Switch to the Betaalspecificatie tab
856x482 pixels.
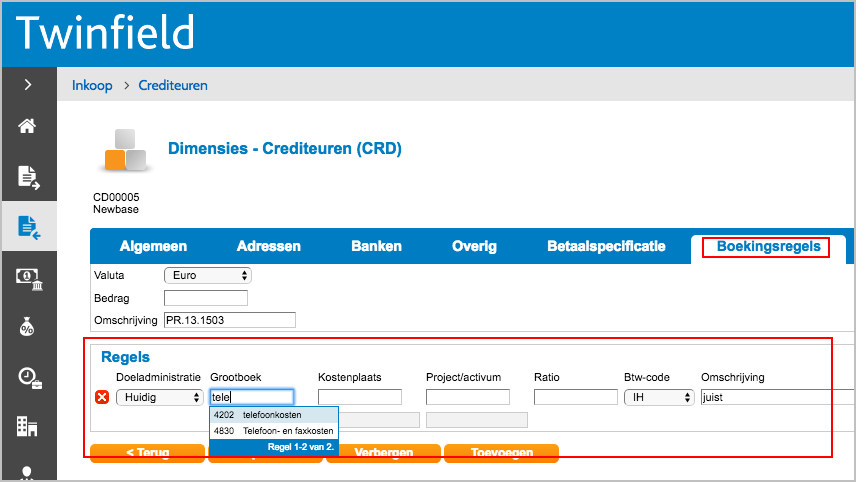click(606, 246)
